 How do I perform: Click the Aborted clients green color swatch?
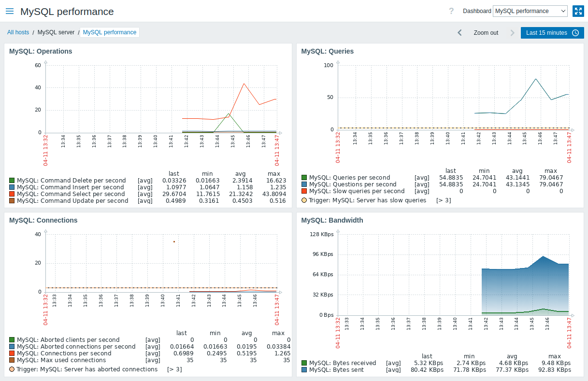tap(12, 340)
